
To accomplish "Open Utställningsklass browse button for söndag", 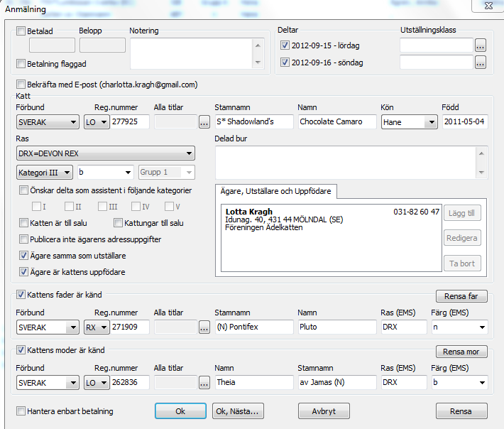I will tap(480, 63).
